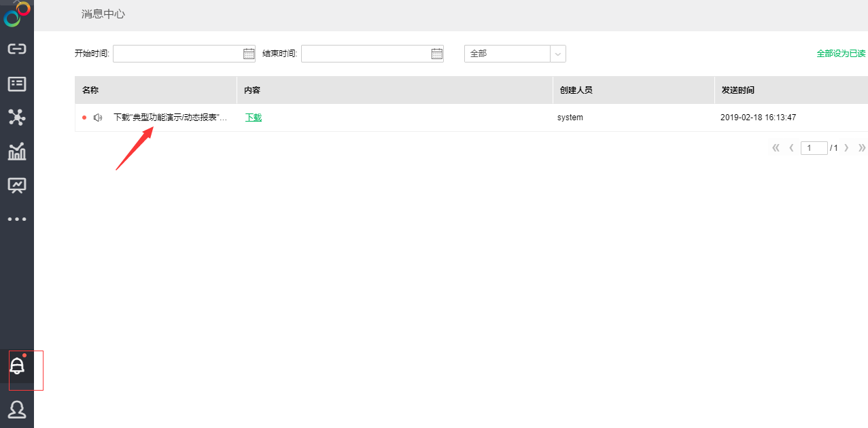Click the page number input field
The width and height of the screenshot is (868, 428).
pos(814,147)
